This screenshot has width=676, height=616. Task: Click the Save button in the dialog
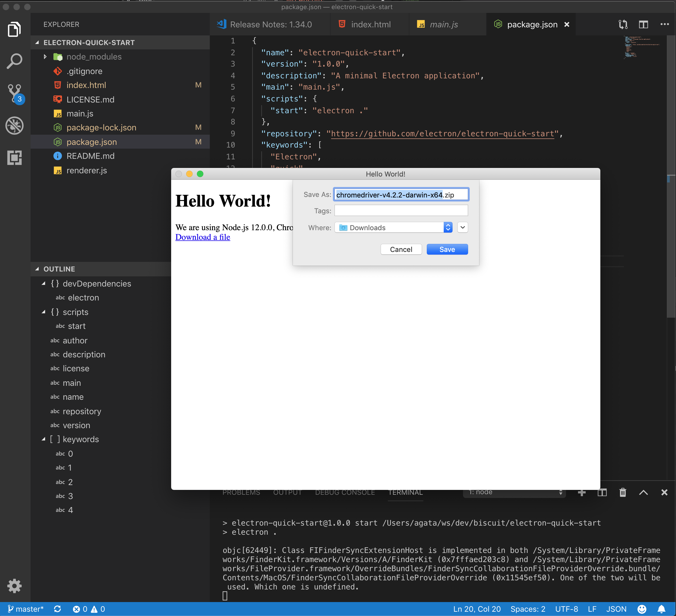click(447, 249)
